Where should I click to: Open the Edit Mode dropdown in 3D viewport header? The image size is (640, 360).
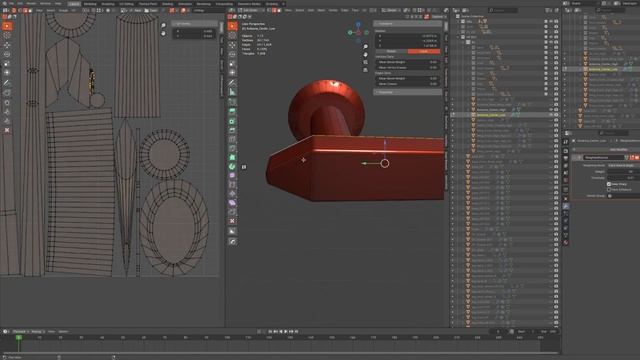tap(250, 10)
